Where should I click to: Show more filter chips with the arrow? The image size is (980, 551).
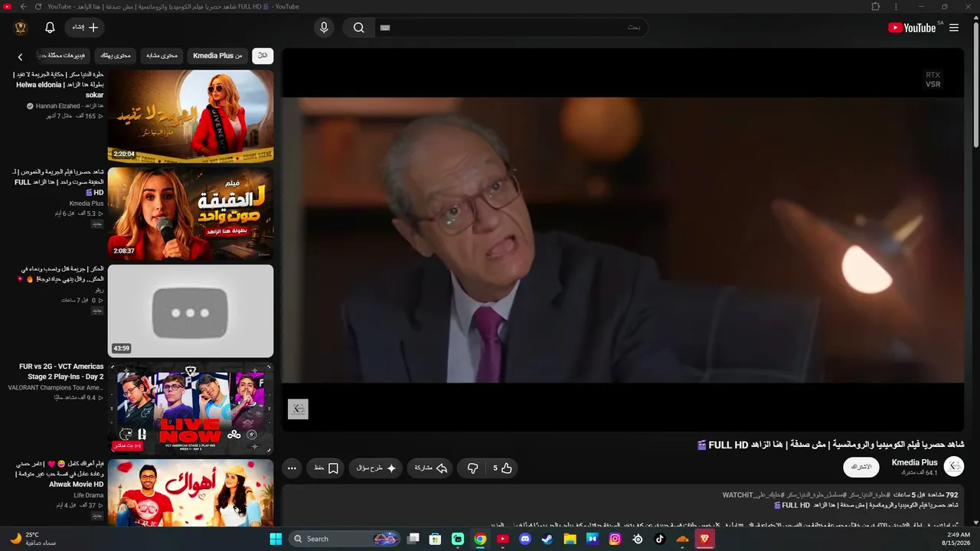pos(20,57)
